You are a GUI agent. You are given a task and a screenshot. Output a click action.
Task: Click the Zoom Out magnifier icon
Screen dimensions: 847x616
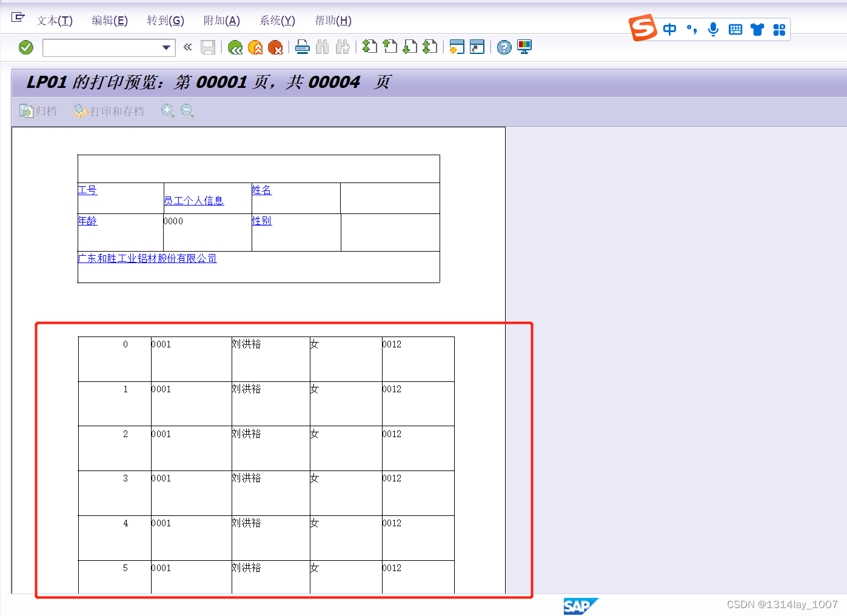tap(187, 111)
